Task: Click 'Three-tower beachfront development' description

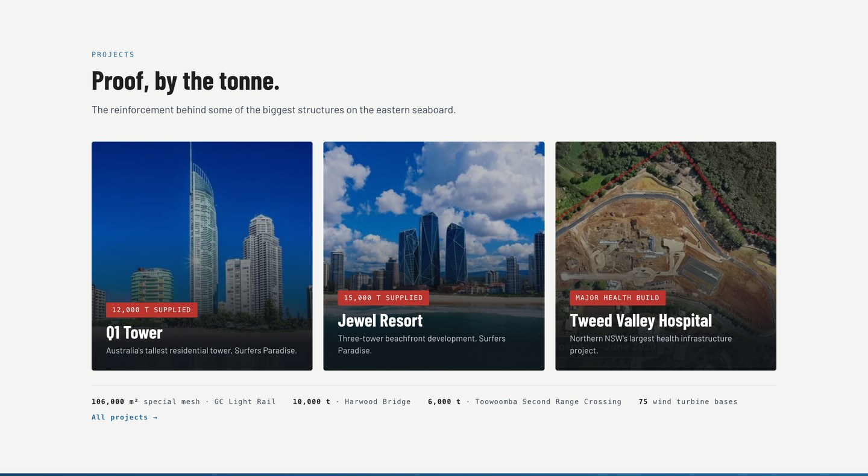Action: (422, 345)
